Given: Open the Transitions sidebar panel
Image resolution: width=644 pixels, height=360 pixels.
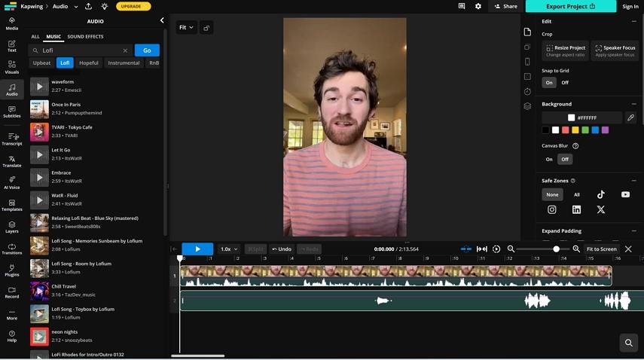Looking at the screenshot, I should (x=11, y=249).
